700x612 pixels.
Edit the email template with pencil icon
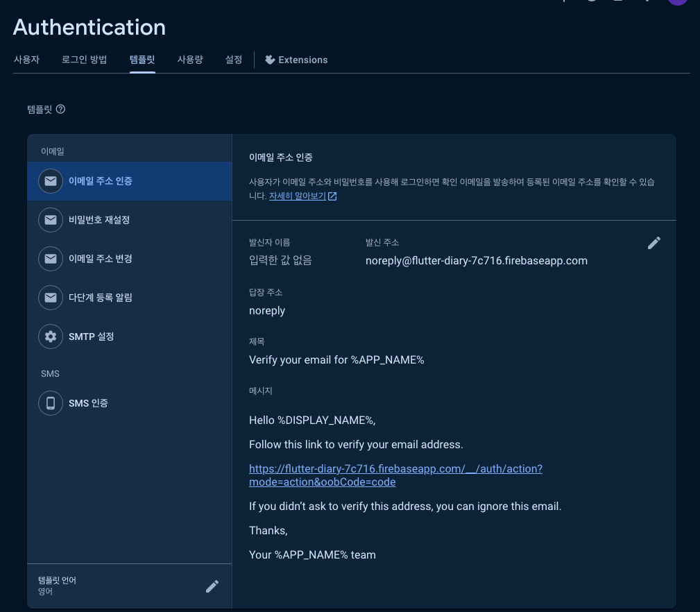pyautogui.click(x=654, y=243)
